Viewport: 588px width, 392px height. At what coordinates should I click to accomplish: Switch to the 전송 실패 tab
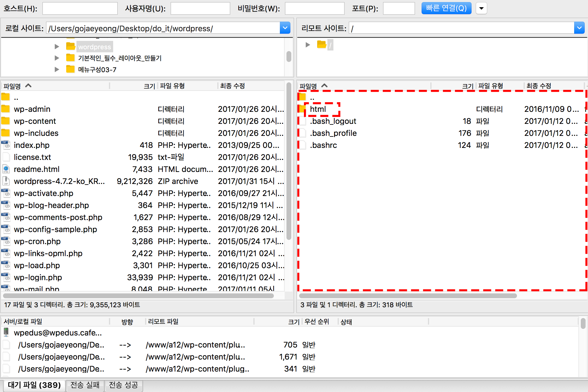point(85,385)
